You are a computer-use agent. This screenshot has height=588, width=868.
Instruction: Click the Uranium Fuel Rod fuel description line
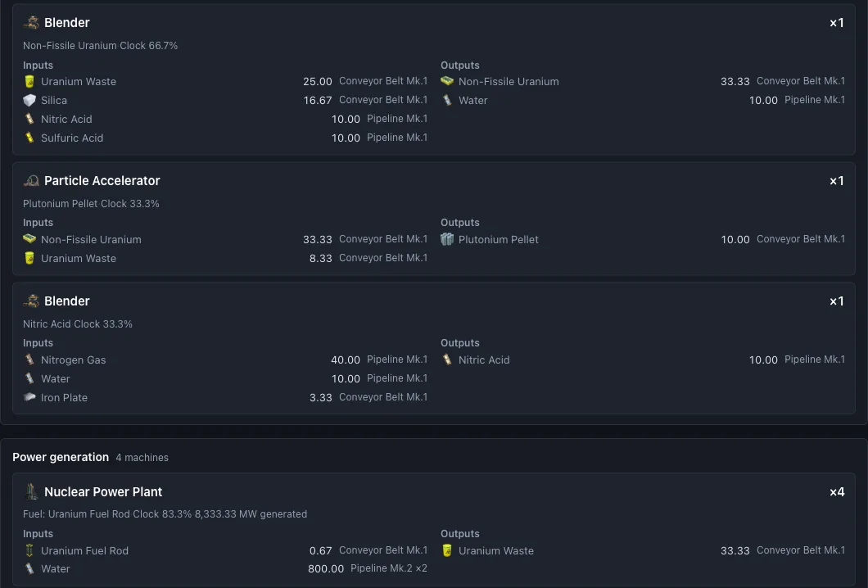[x=165, y=513]
